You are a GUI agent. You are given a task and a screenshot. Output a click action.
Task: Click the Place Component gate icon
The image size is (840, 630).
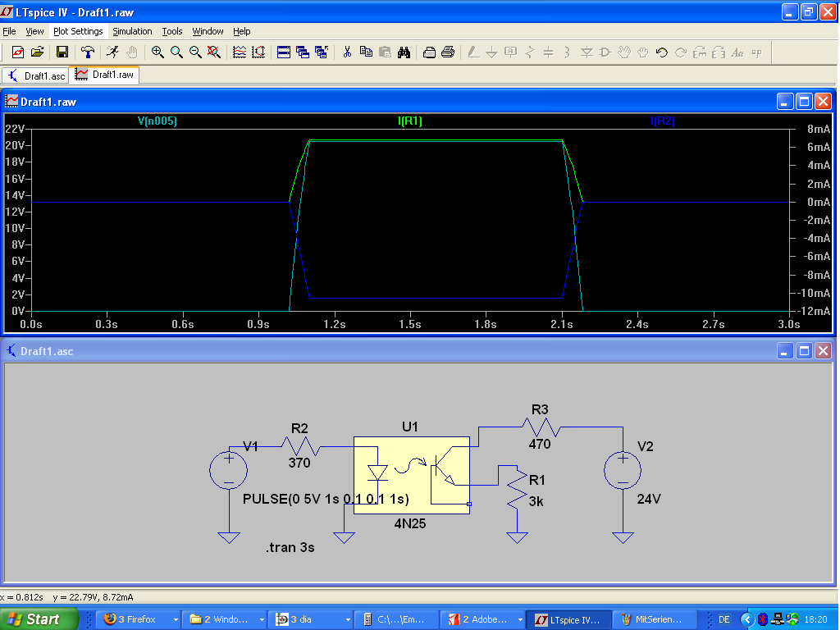[605, 52]
